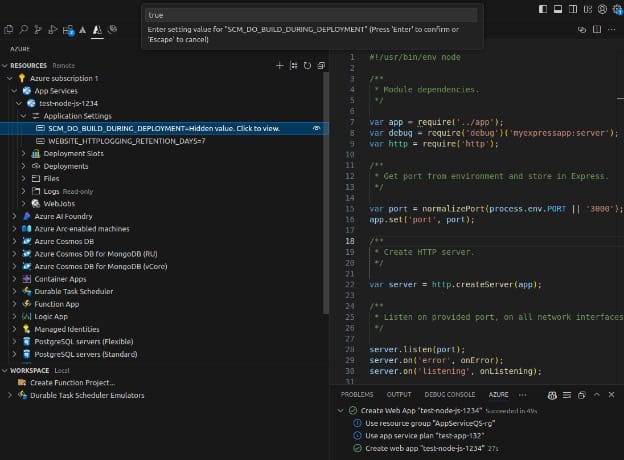The image size is (624, 460).
Task: Switch to the PROBLEMS panel tab
Action: [x=357, y=395]
